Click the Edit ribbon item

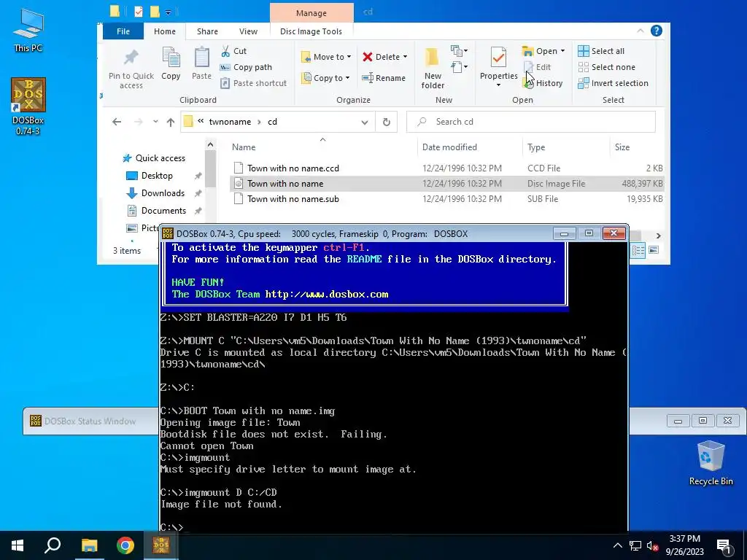point(538,67)
